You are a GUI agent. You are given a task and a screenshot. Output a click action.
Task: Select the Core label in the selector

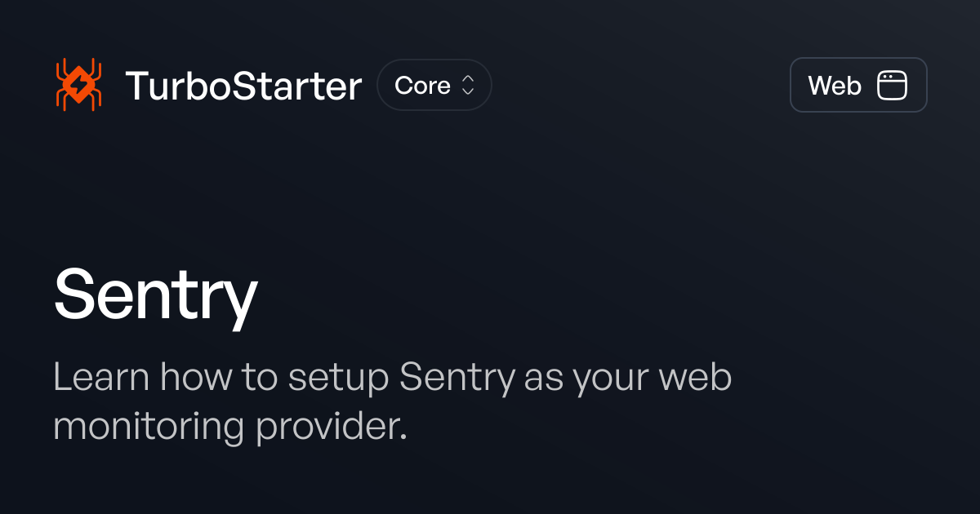(422, 86)
